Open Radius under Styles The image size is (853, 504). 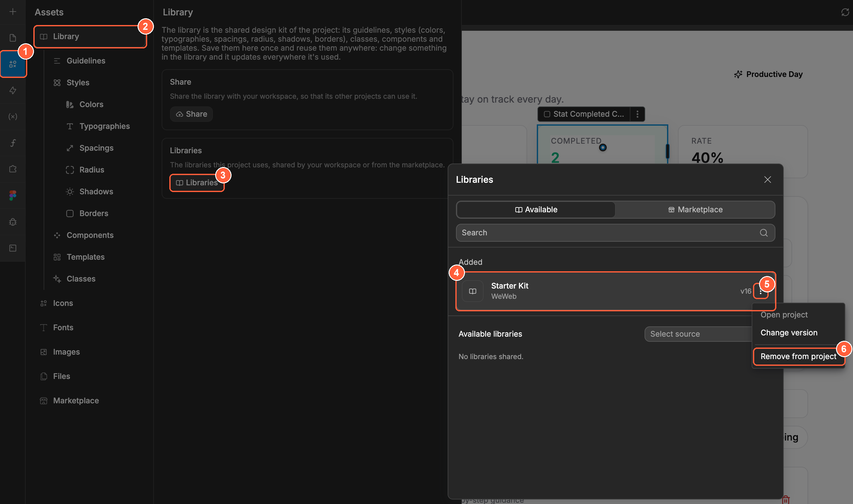click(91, 170)
